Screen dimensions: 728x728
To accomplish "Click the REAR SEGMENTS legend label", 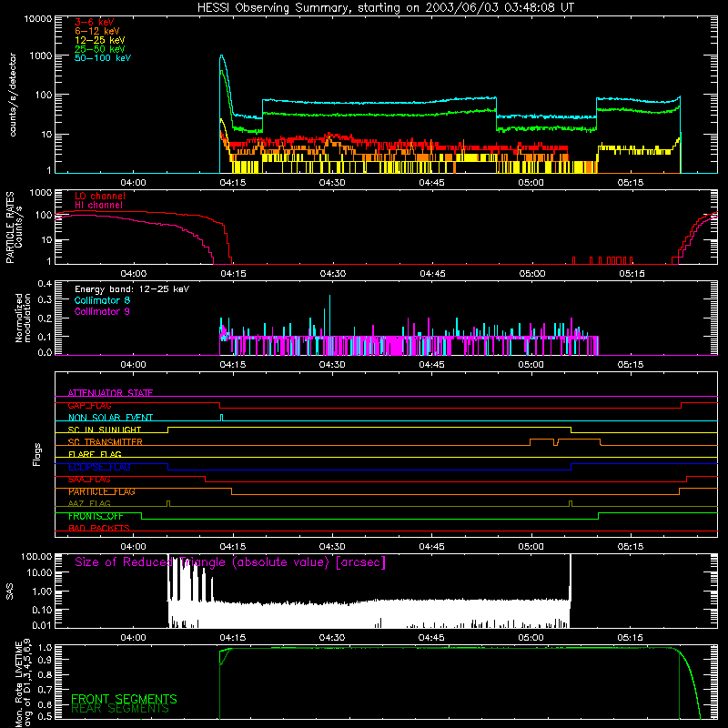I will (x=120, y=709).
